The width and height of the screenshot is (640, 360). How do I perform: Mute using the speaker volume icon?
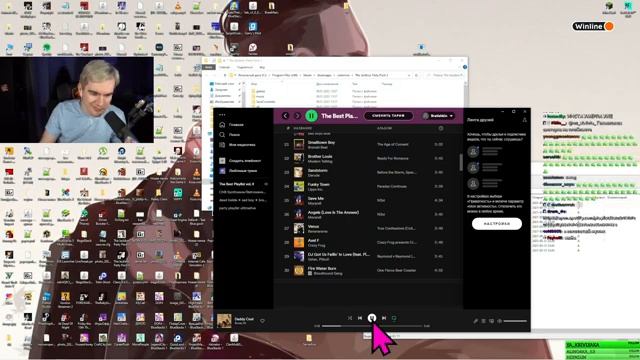point(499,321)
